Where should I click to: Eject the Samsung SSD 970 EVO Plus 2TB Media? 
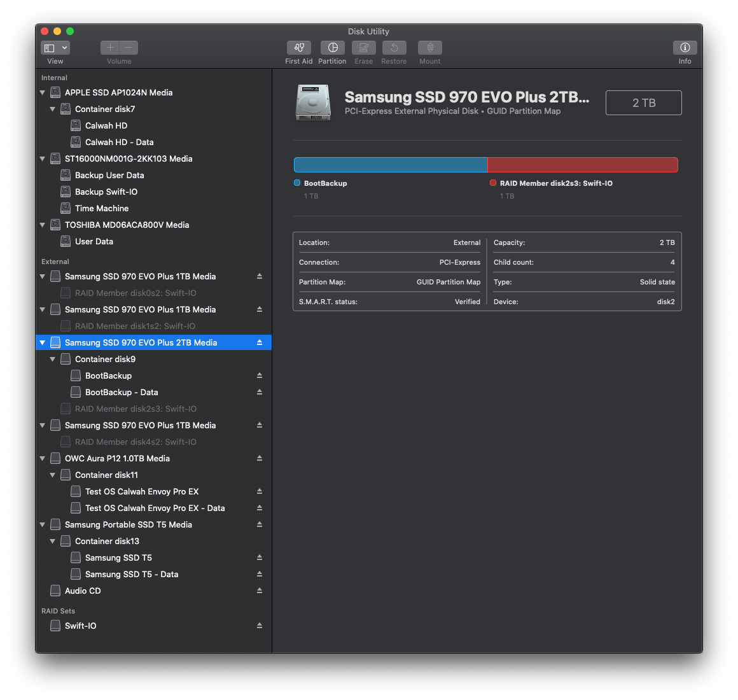point(260,343)
